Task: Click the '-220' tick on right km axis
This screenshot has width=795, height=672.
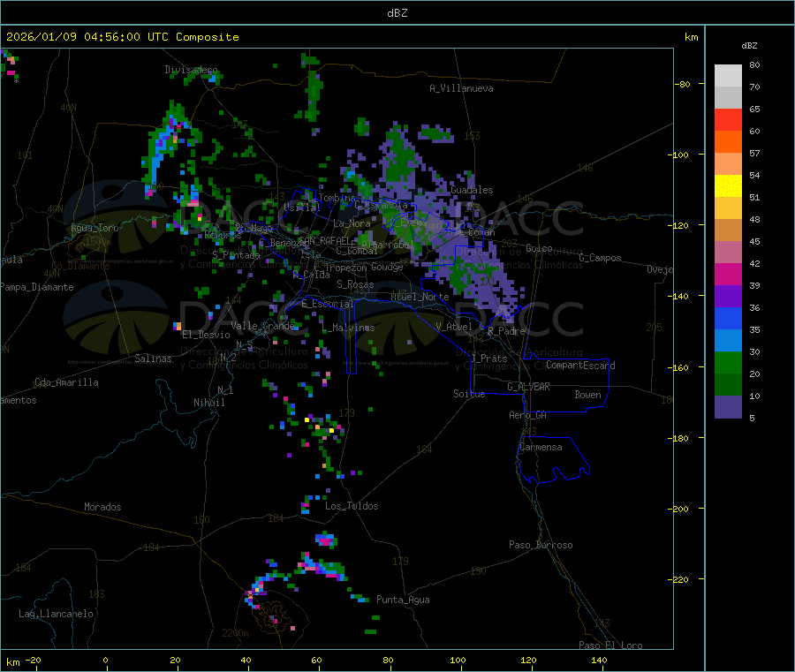Action: (x=678, y=579)
